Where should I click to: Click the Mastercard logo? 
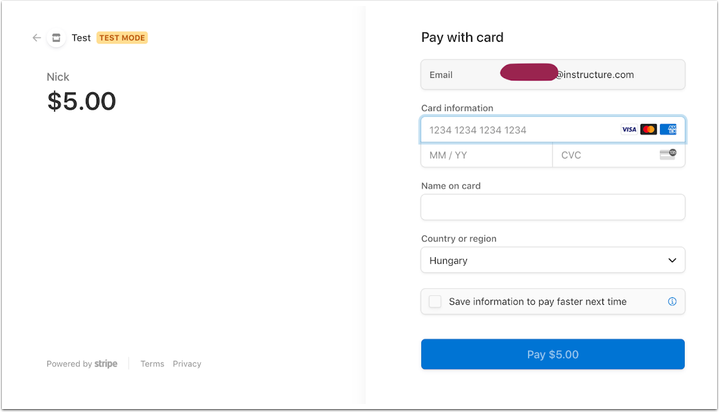pos(648,130)
